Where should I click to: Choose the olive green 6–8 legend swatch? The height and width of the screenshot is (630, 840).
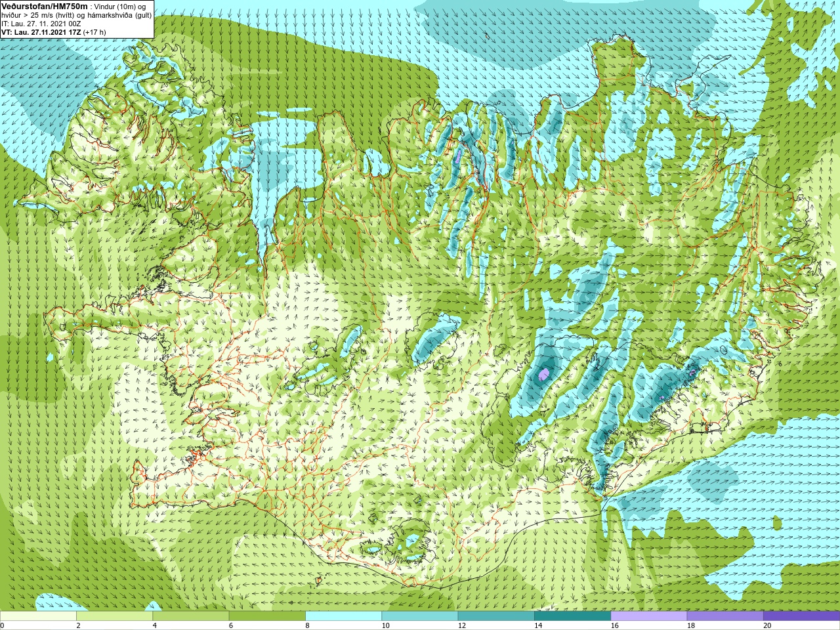(x=267, y=616)
